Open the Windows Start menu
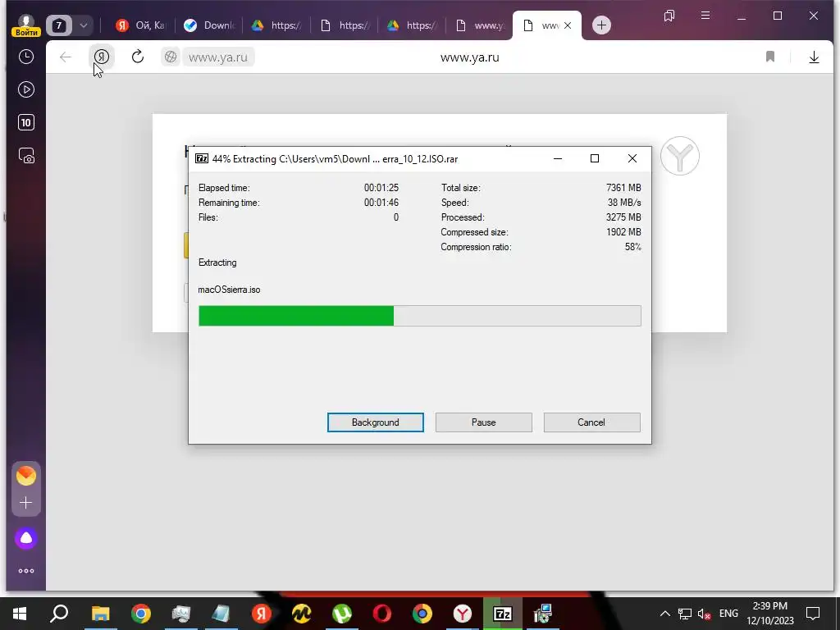Image resolution: width=840 pixels, height=630 pixels. click(x=20, y=614)
